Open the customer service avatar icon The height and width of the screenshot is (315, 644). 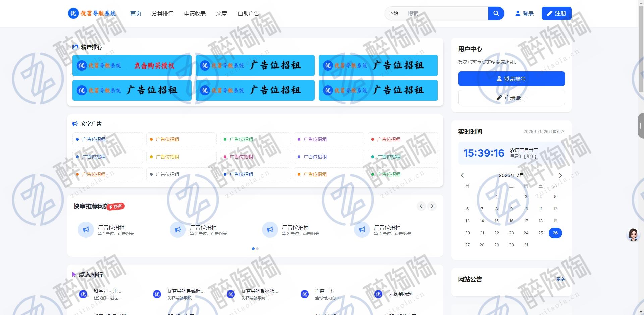[x=633, y=235]
